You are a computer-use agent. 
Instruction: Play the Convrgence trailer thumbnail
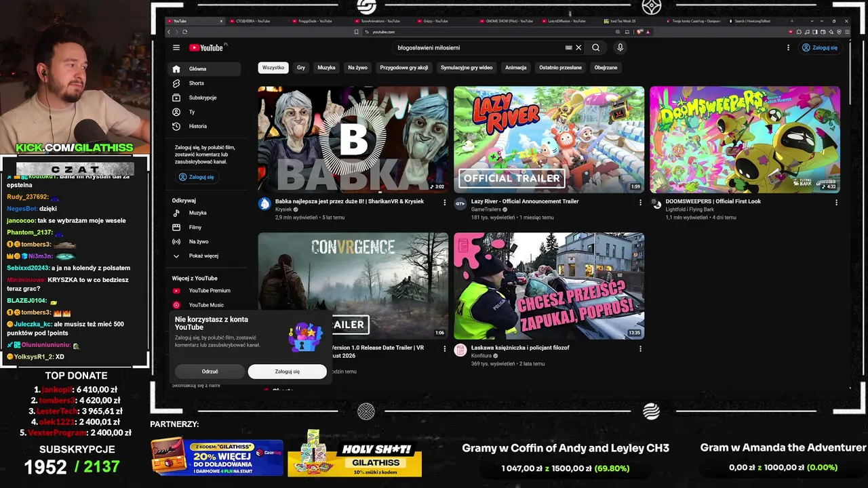coord(353,286)
